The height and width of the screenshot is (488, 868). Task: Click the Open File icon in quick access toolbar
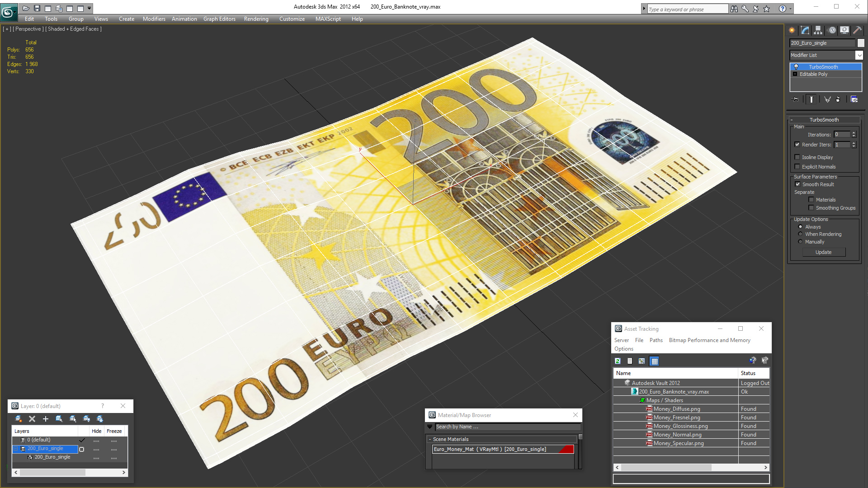pos(26,8)
